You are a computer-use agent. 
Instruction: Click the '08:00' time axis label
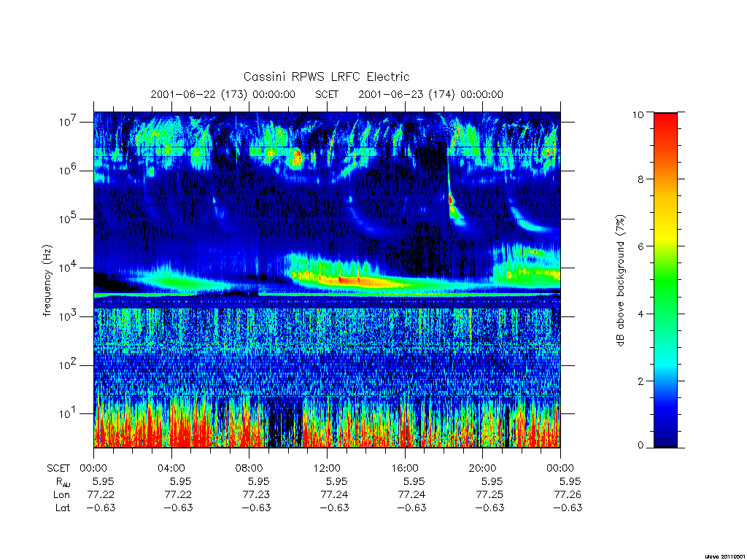(x=249, y=468)
